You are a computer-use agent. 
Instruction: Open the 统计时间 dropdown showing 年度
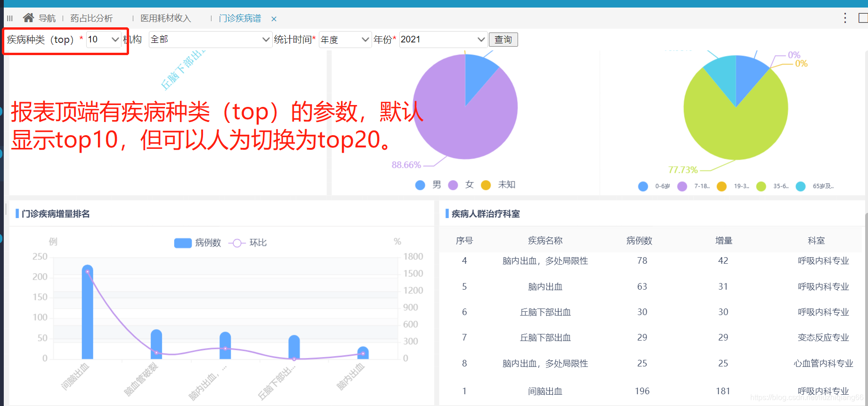pyautogui.click(x=345, y=40)
